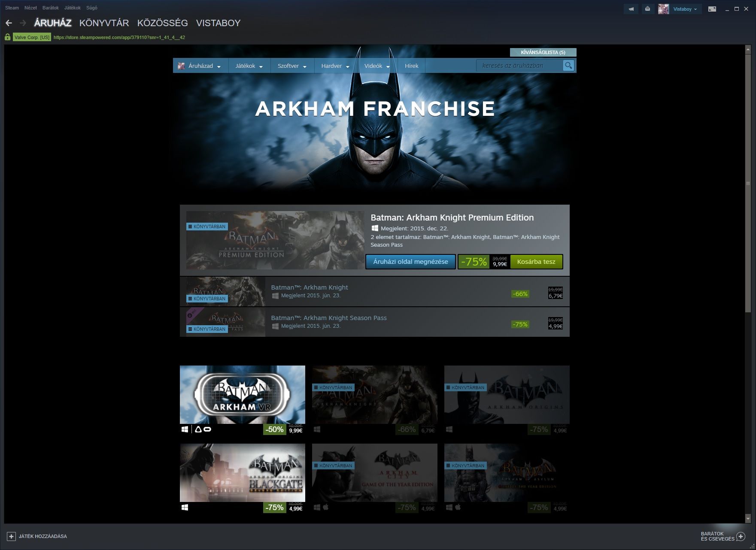Open the VISTABOY profile tab

tap(218, 23)
